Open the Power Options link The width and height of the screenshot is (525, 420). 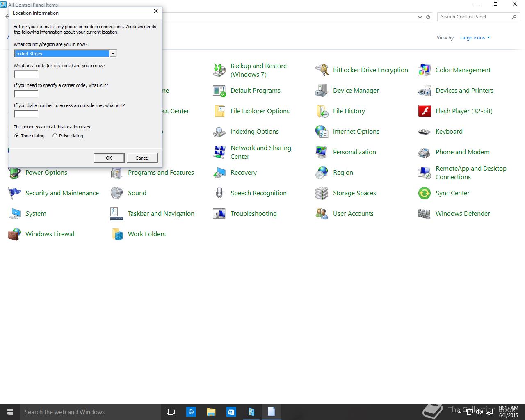46,173
